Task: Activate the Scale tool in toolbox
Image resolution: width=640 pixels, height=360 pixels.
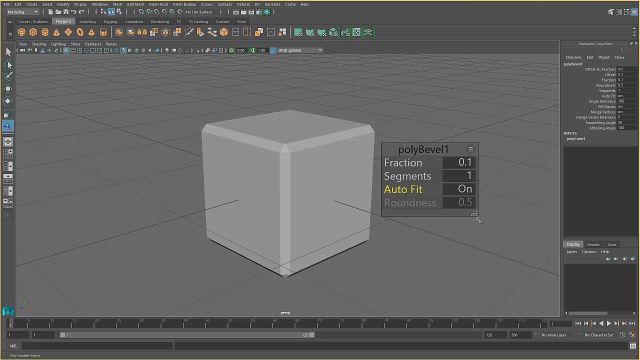Action: (x=8, y=114)
